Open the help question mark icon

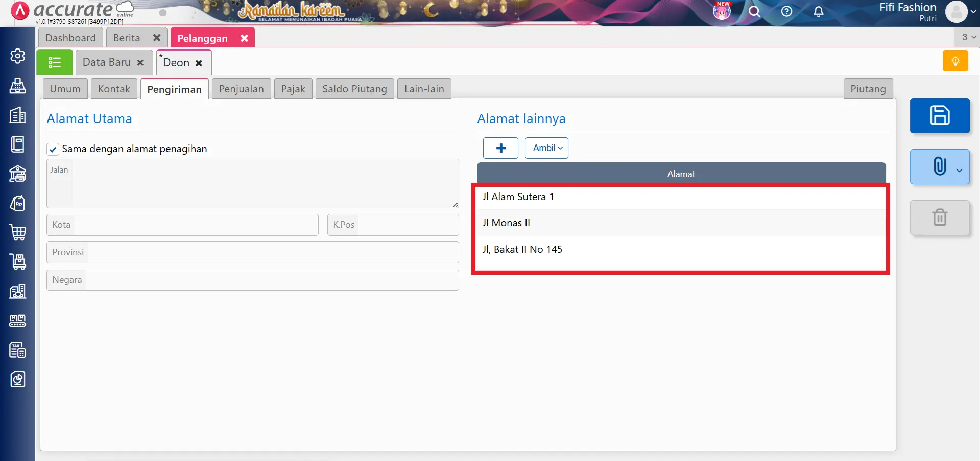pyautogui.click(x=786, y=12)
